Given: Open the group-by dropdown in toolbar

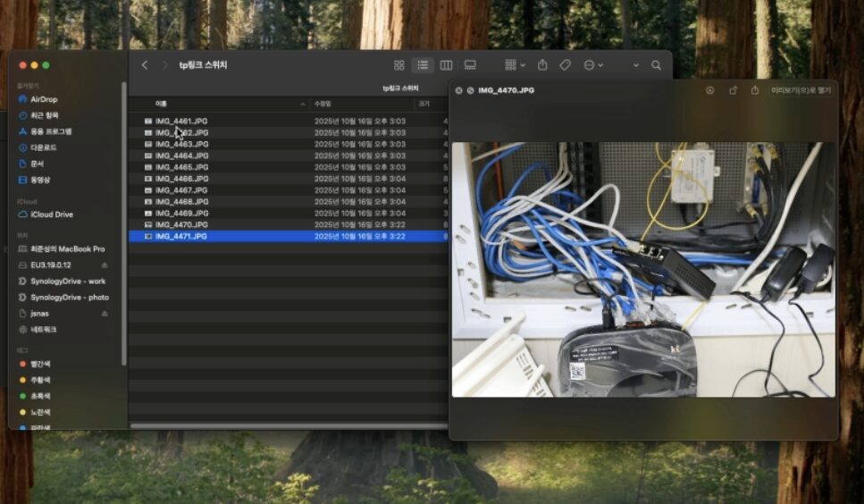Looking at the screenshot, I should pyautogui.click(x=515, y=65).
